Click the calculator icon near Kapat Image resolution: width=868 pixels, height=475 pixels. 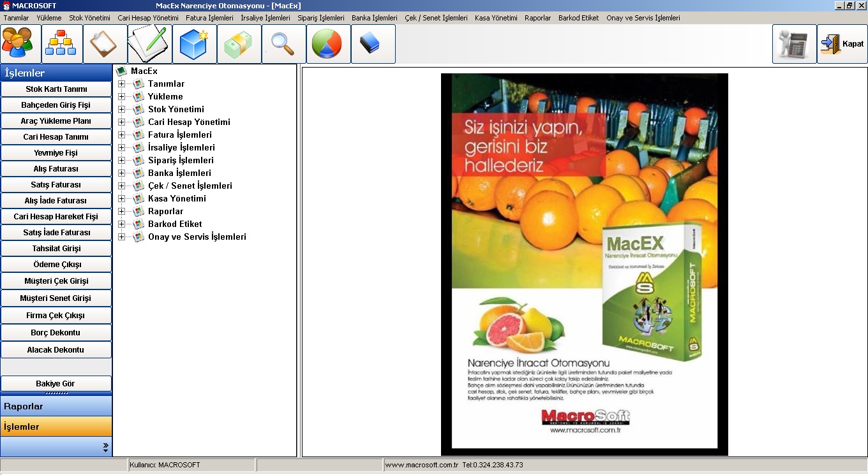pyautogui.click(x=793, y=45)
